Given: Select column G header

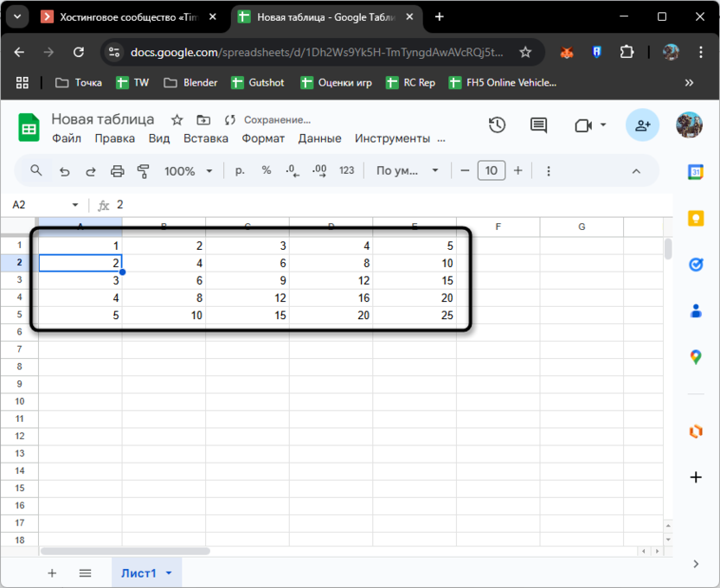Looking at the screenshot, I should pyautogui.click(x=582, y=227).
